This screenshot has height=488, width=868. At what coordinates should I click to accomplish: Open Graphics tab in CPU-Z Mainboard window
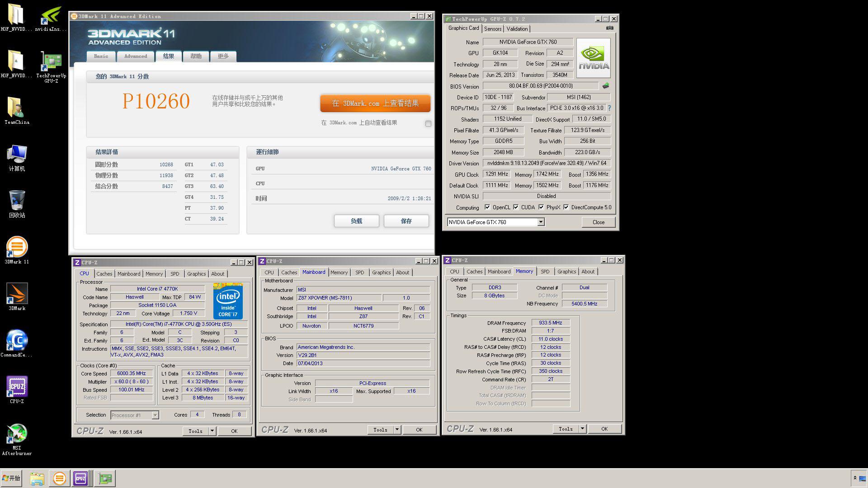381,272
